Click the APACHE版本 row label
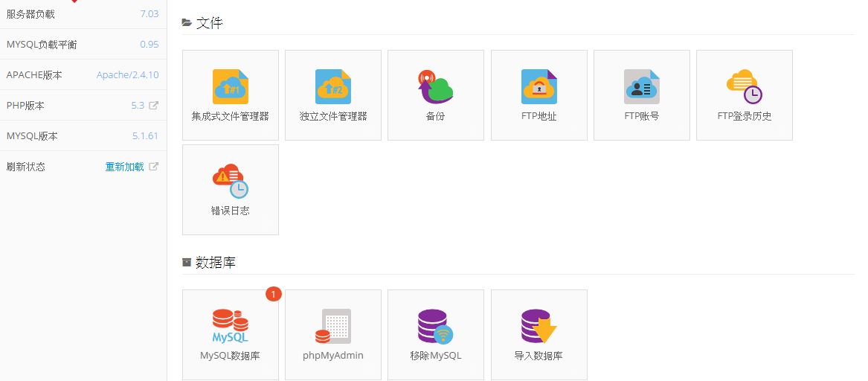Image resolution: width=868 pixels, height=381 pixels. [34, 74]
